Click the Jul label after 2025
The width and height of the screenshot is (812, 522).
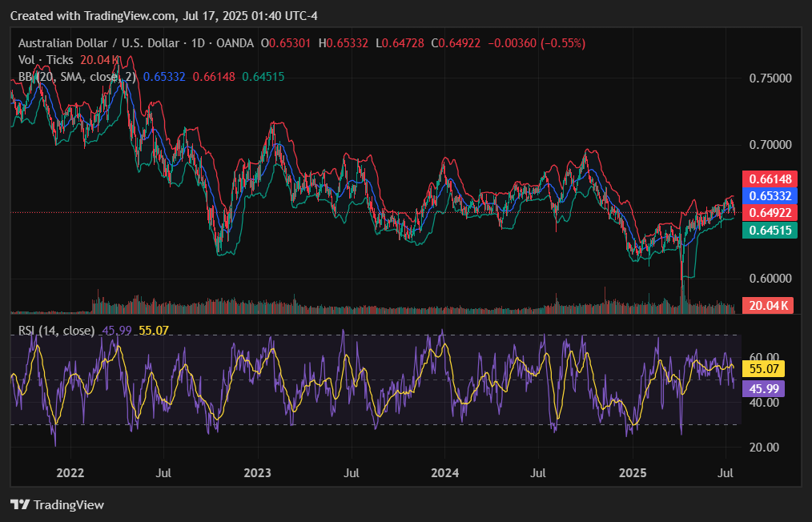pos(726,473)
